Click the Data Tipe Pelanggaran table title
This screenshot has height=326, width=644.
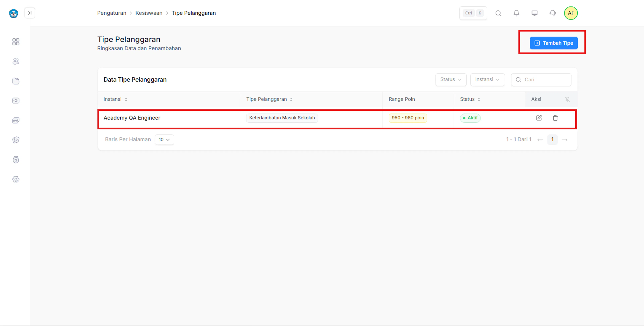coord(135,80)
